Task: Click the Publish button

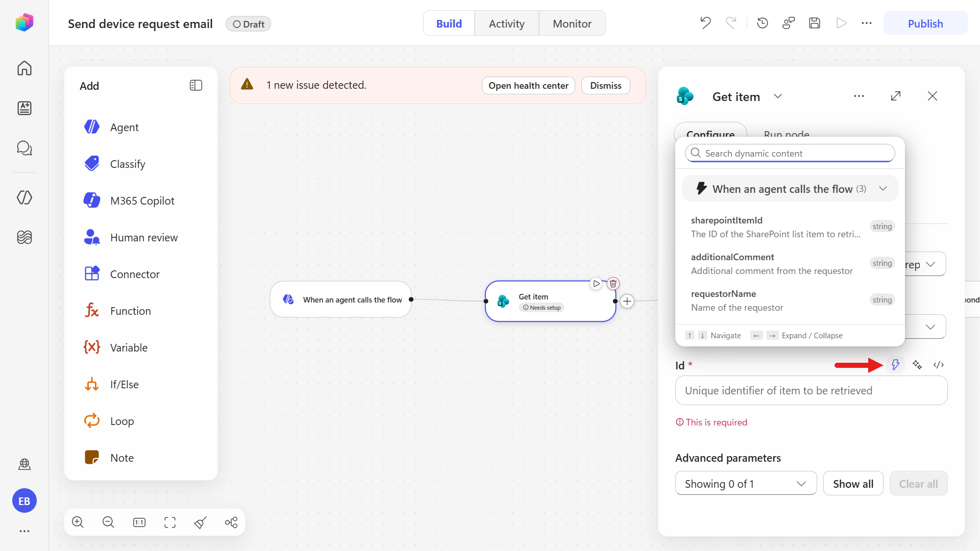Action: (925, 23)
